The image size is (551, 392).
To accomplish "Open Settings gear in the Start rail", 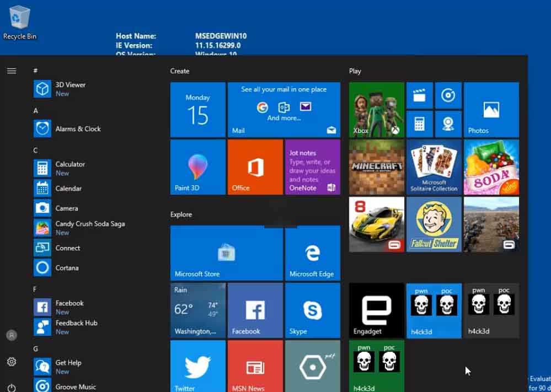I will (12, 362).
